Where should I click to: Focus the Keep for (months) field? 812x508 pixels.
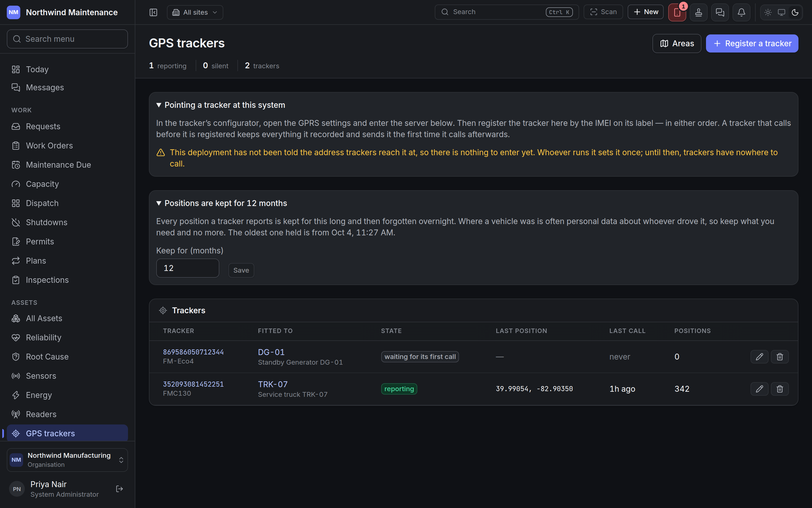(187, 268)
